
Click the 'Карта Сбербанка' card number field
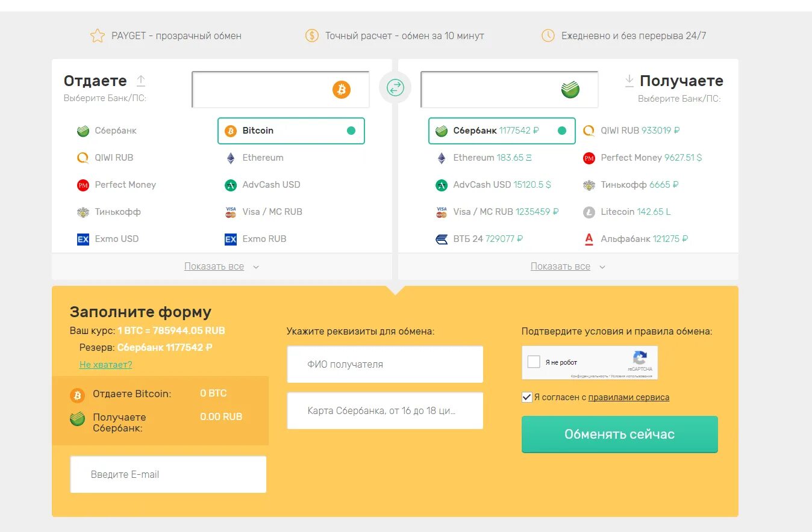tap(385, 411)
